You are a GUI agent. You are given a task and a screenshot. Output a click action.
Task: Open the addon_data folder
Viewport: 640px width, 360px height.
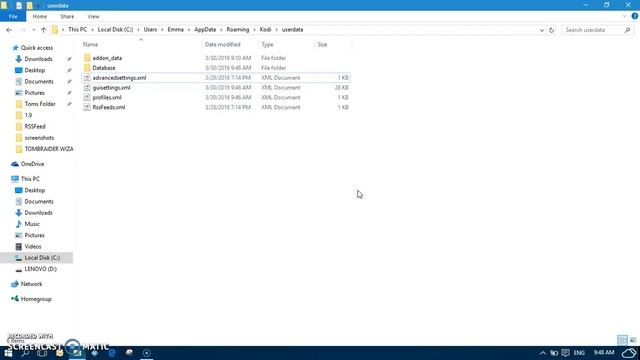tap(107, 58)
